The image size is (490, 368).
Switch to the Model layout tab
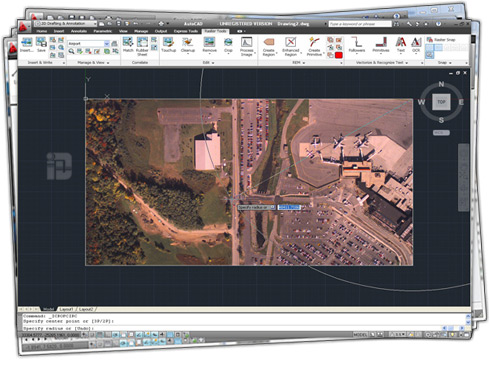point(48,309)
